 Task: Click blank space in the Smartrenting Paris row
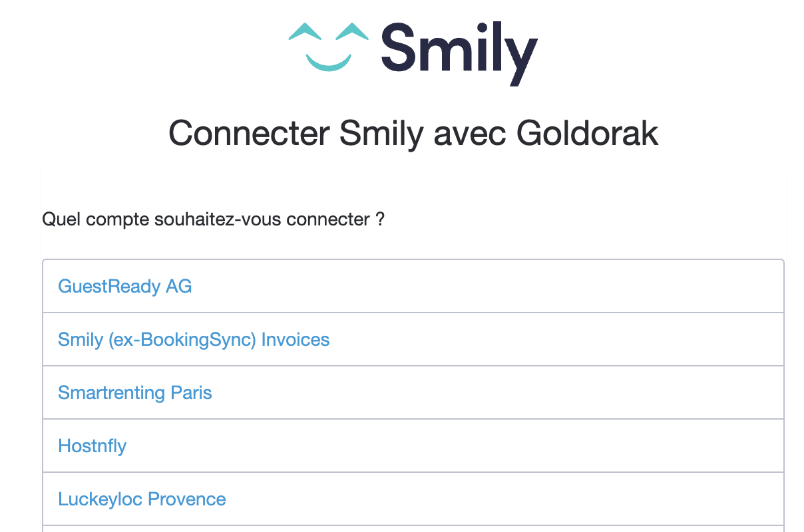499,392
